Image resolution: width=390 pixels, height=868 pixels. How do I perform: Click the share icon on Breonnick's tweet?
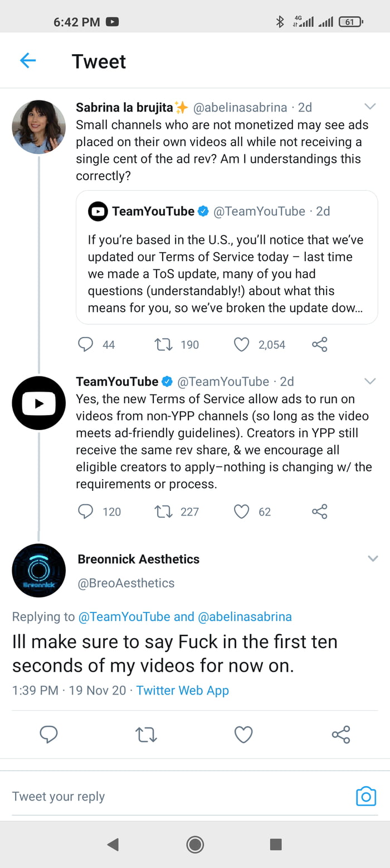pyautogui.click(x=341, y=735)
